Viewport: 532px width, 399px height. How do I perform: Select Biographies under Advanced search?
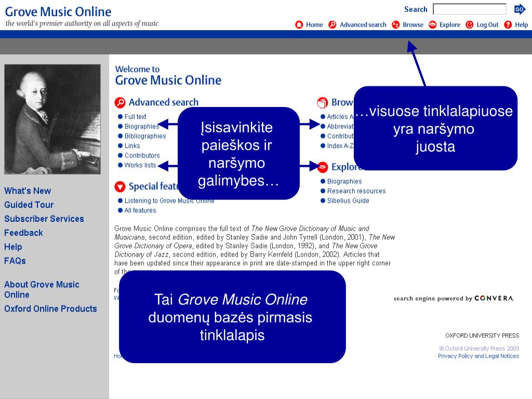coord(142,126)
